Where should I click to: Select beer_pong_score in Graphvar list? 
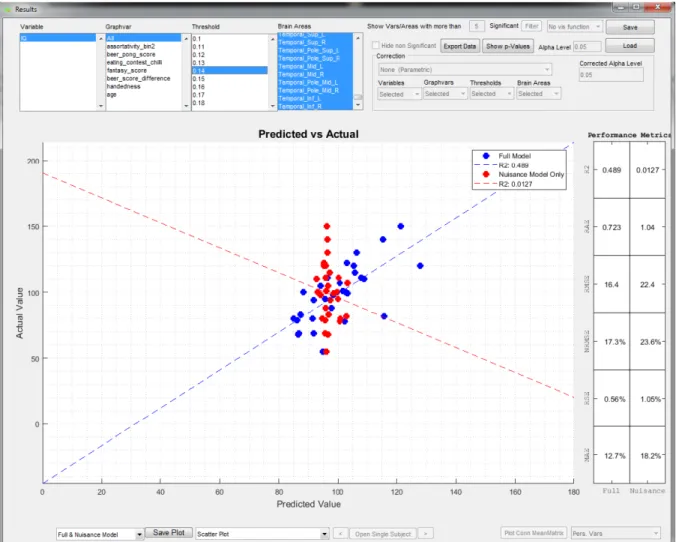(144, 54)
